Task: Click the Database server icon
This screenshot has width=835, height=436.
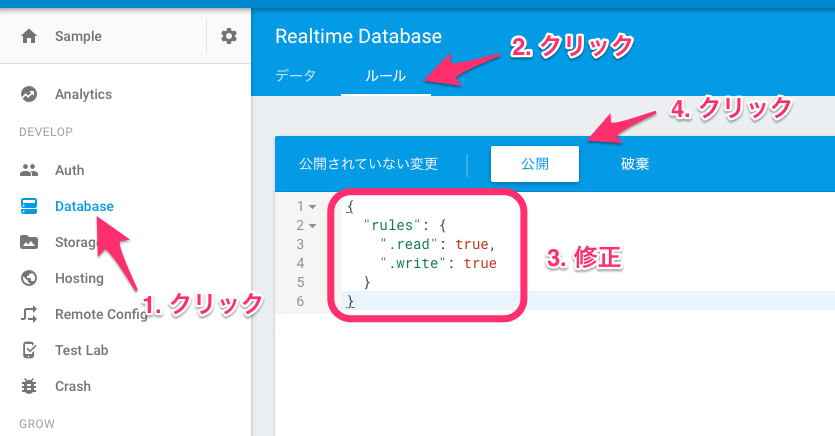Action: [x=29, y=206]
